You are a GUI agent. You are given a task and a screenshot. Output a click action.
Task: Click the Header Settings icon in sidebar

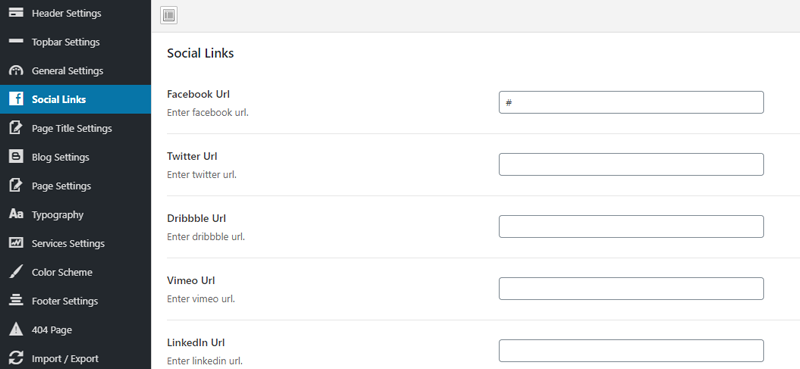coord(16,13)
